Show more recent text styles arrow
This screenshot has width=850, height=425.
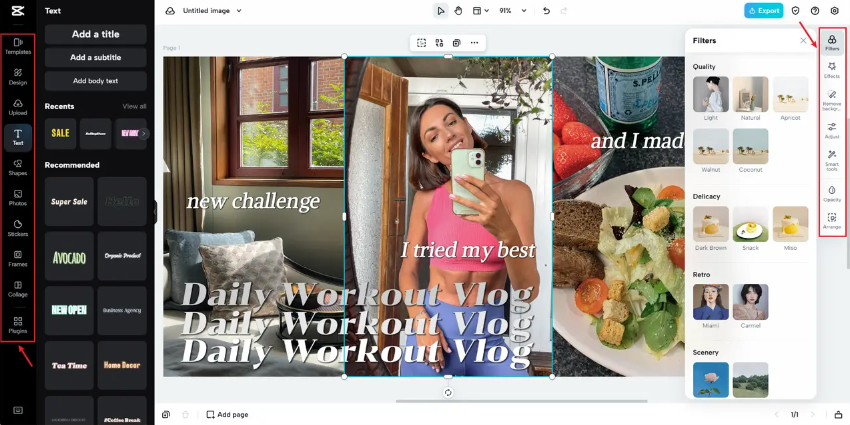click(143, 133)
